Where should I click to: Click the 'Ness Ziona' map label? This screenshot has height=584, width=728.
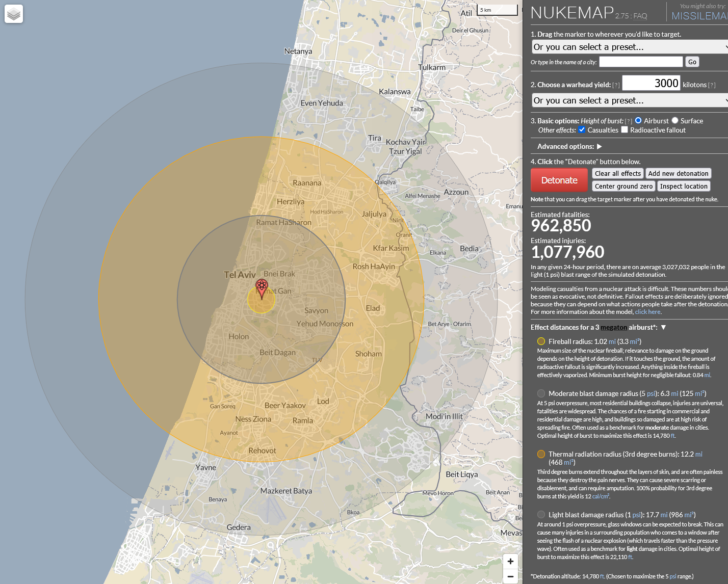[x=253, y=419]
